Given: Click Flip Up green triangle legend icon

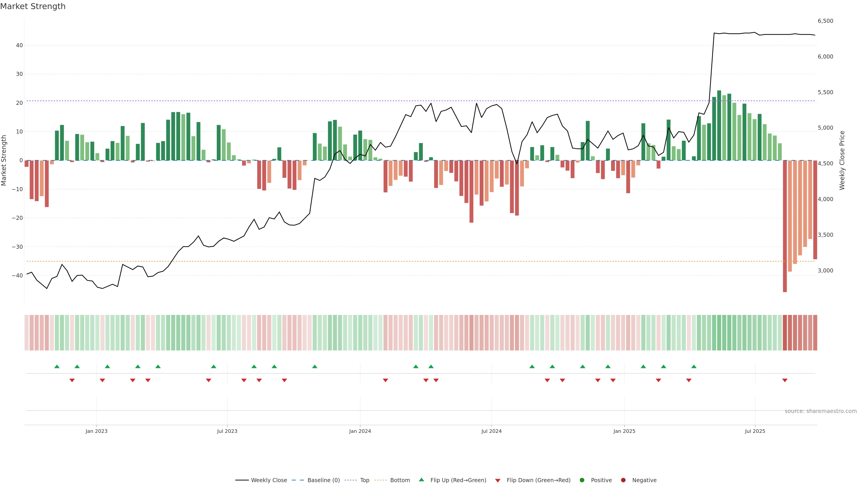Looking at the screenshot, I should [421, 480].
